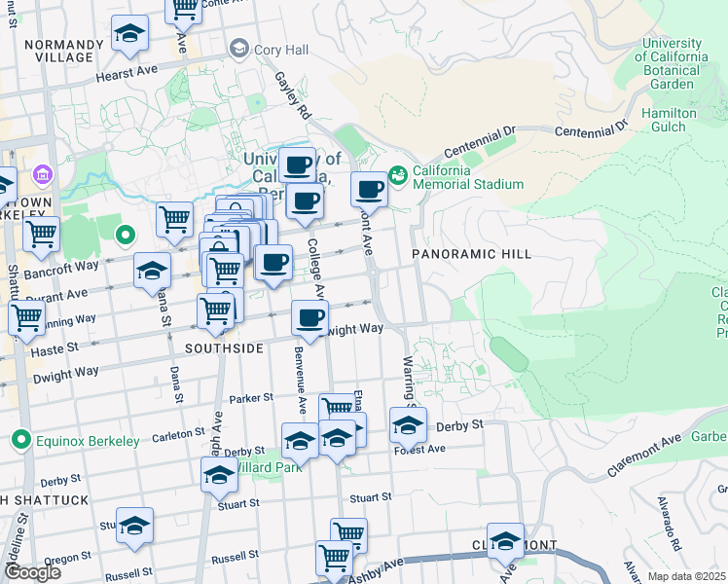728x584 pixels.
Task: Click the Benvenue Ave street label
Action: pyautogui.click(x=301, y=381)
